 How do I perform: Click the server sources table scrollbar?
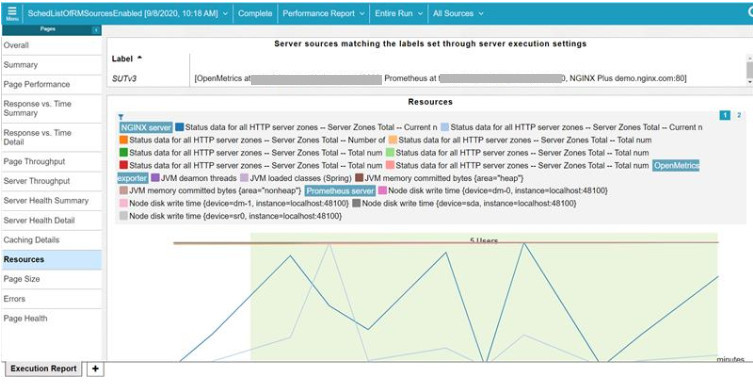pos(749,70)
